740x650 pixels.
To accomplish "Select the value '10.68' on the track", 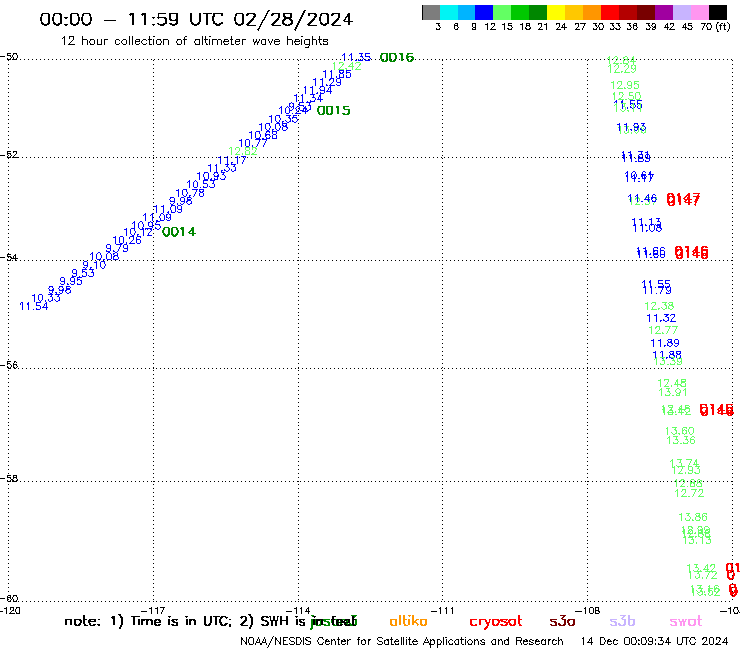I will click(x=263, y=135).
